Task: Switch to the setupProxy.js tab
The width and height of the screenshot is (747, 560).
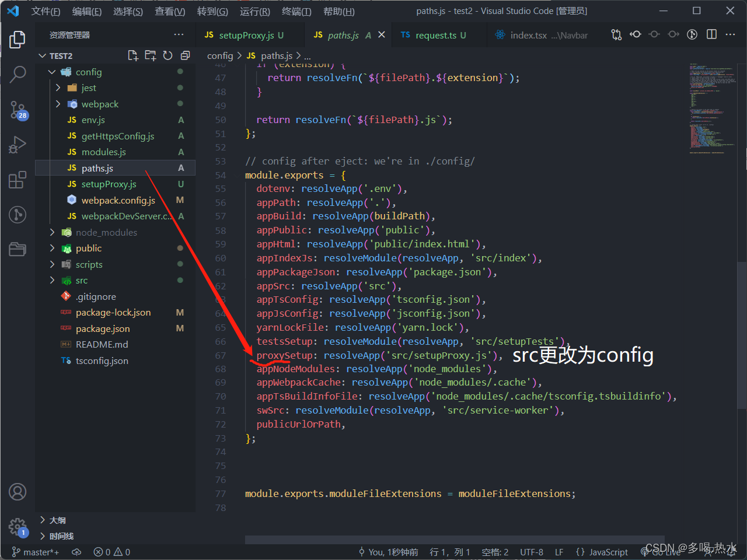Action: (x=250, y=35)
